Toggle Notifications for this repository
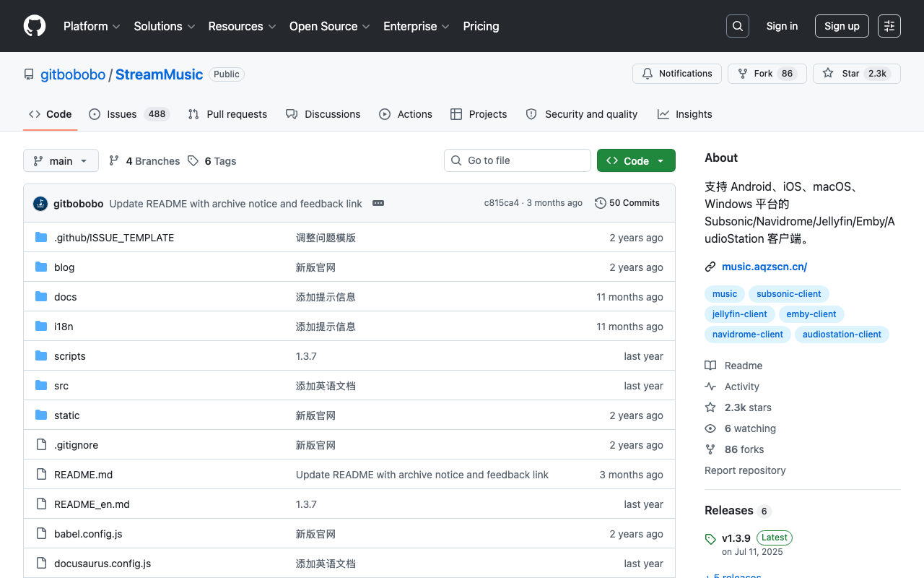 pyautogui.click(x=677, y=74)
